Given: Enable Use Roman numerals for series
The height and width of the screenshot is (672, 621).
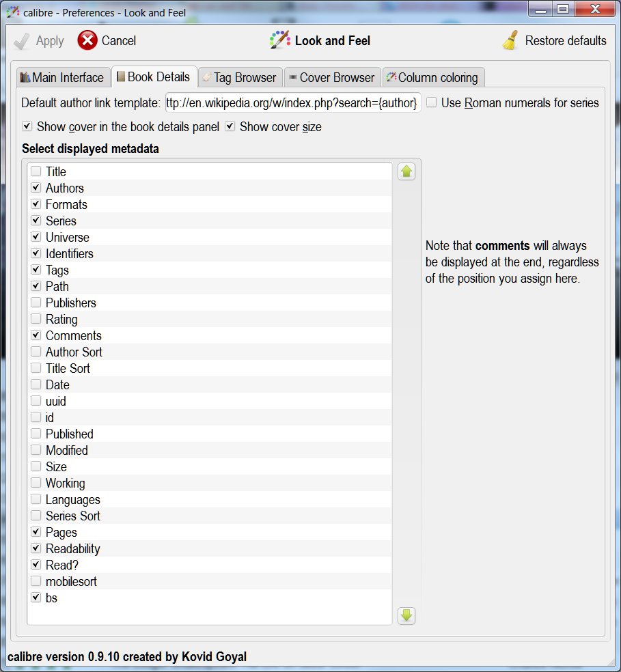Looking at the screenshot, I should pos(432,102).
